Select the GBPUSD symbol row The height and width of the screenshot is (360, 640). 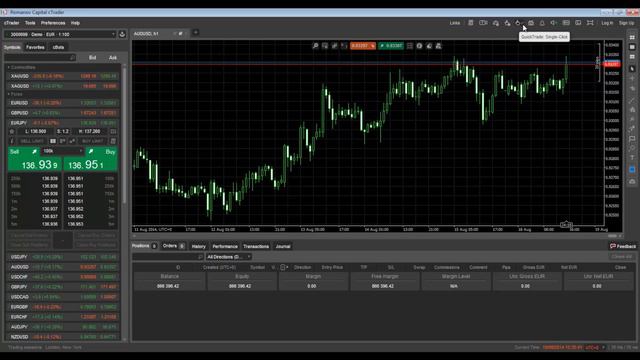pos(63,113)
